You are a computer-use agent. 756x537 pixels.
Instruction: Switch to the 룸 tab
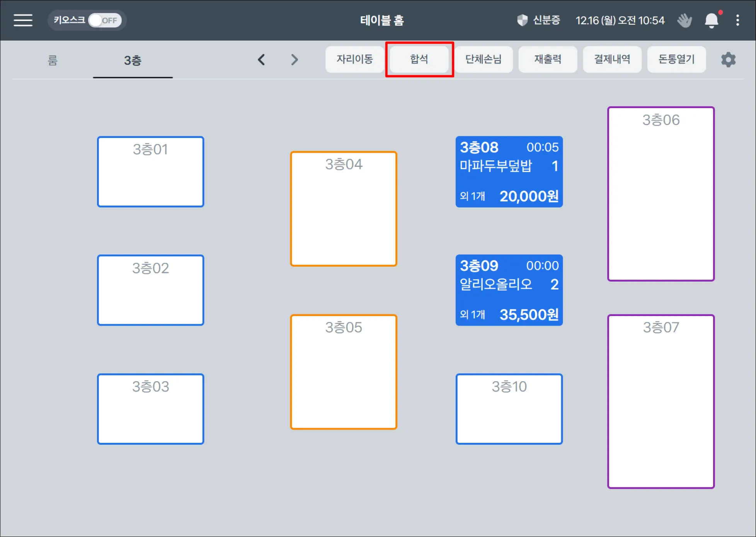click(x=53, y=60)
